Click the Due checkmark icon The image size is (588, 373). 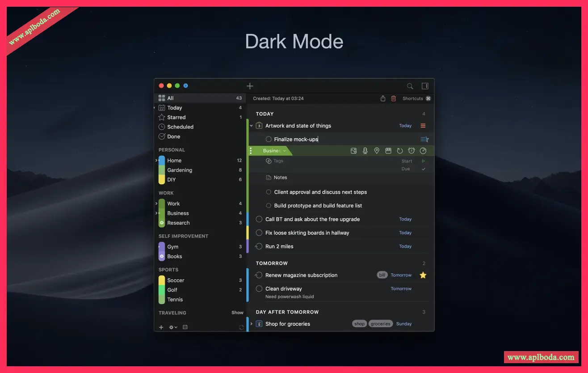coord(424,169)
